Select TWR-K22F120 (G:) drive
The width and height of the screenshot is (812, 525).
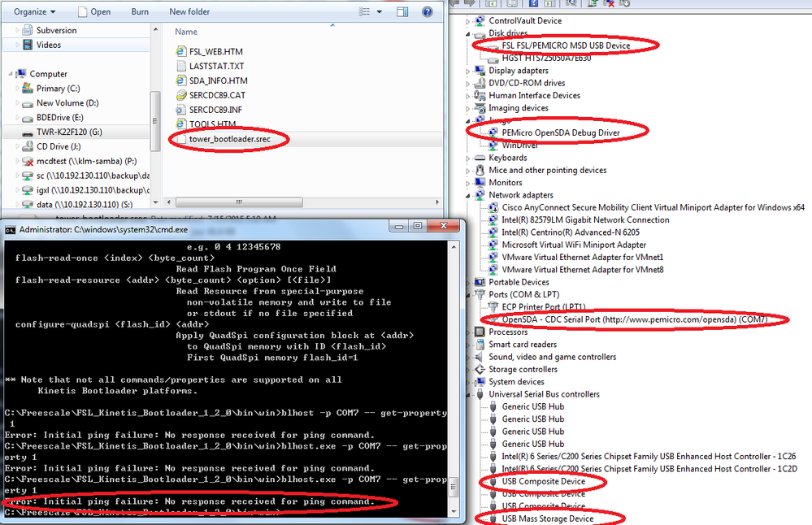(69, 132)
